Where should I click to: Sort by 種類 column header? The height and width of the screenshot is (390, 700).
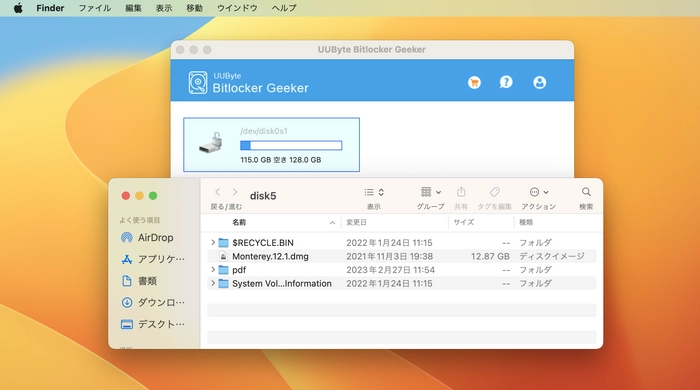pos(525,222)
